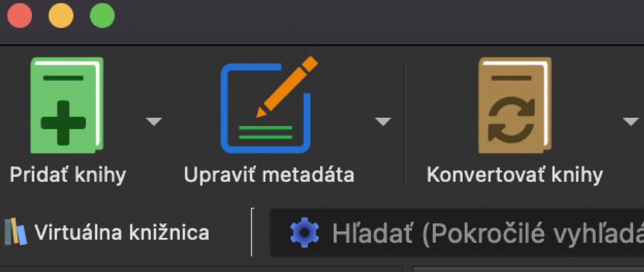Choose the Konvertovať knihy text label
644x272 pixels.
[515, 175]
